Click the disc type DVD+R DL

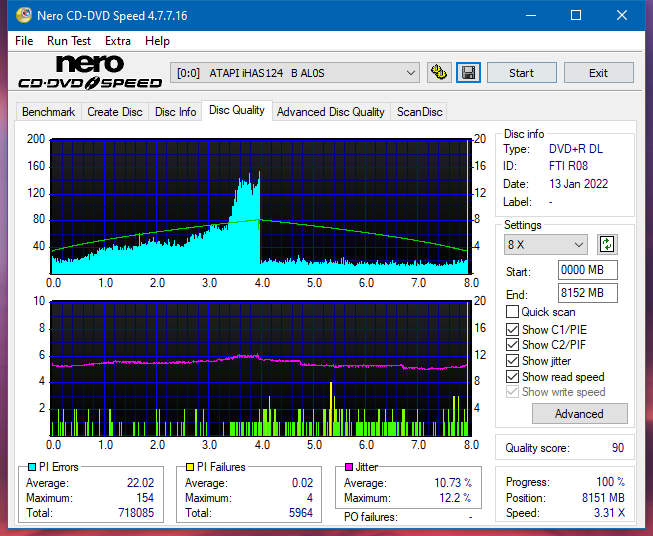click(x=576, y=149)
